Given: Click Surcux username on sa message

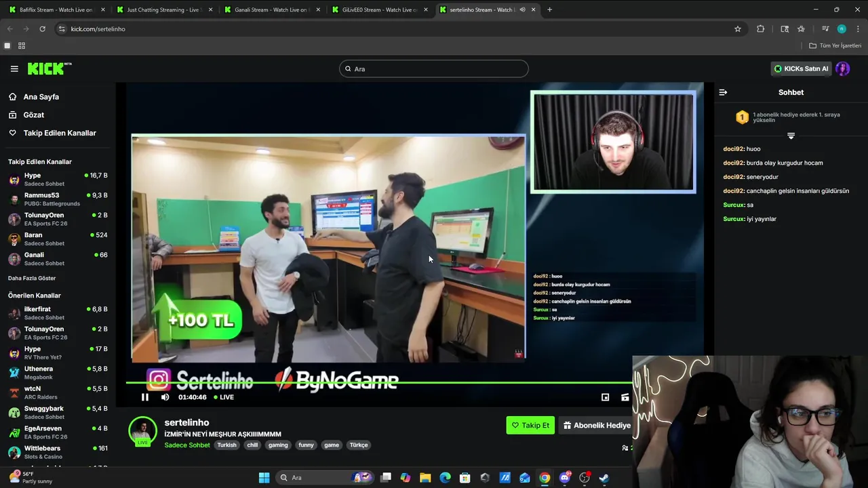Looking at the screenshot, I should coord(734,205).
